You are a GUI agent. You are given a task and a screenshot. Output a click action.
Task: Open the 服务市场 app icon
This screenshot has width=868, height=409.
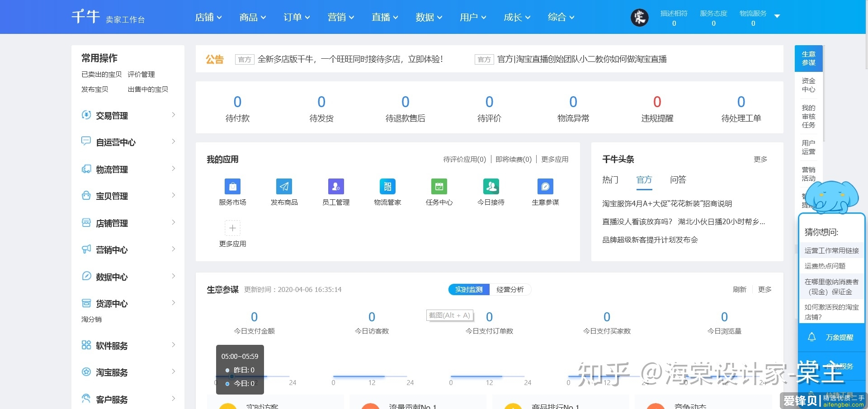[232, 186]
